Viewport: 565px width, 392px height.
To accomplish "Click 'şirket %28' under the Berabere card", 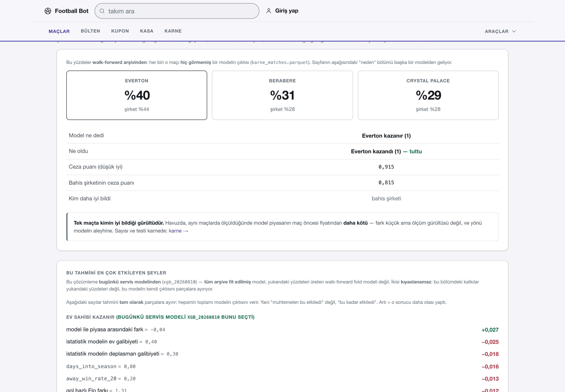I will click(x=282, y=109).
